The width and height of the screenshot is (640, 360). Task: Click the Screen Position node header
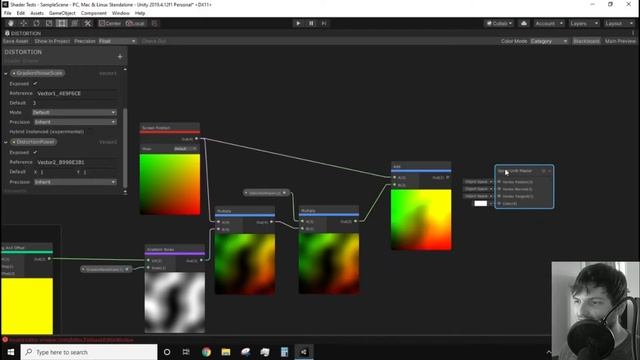(170, 127)
